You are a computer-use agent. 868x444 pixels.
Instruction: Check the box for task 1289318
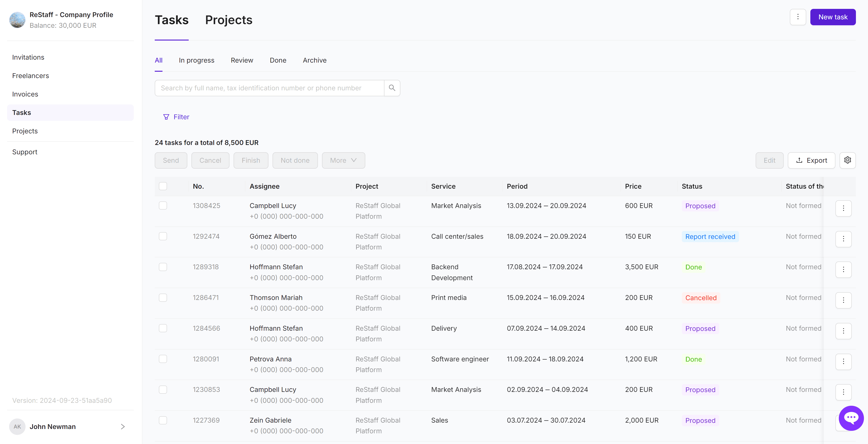[x=163, y=267]
